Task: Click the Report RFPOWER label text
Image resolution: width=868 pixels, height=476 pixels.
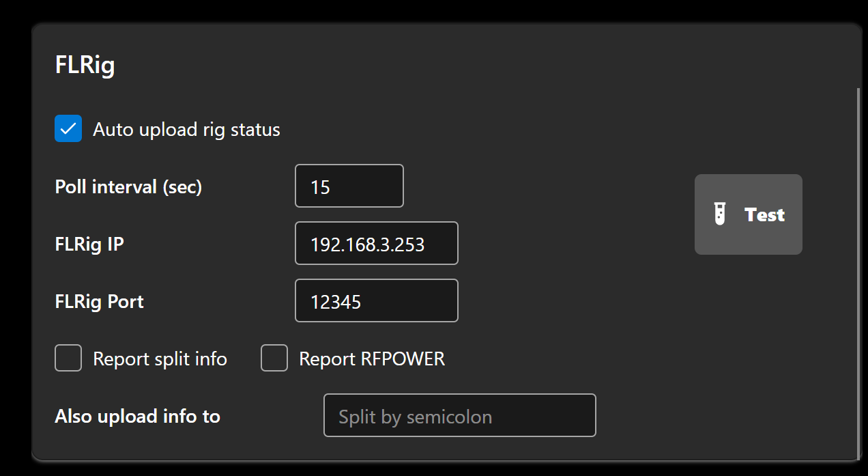Action: pyautogui.click(x=372, y=359)
